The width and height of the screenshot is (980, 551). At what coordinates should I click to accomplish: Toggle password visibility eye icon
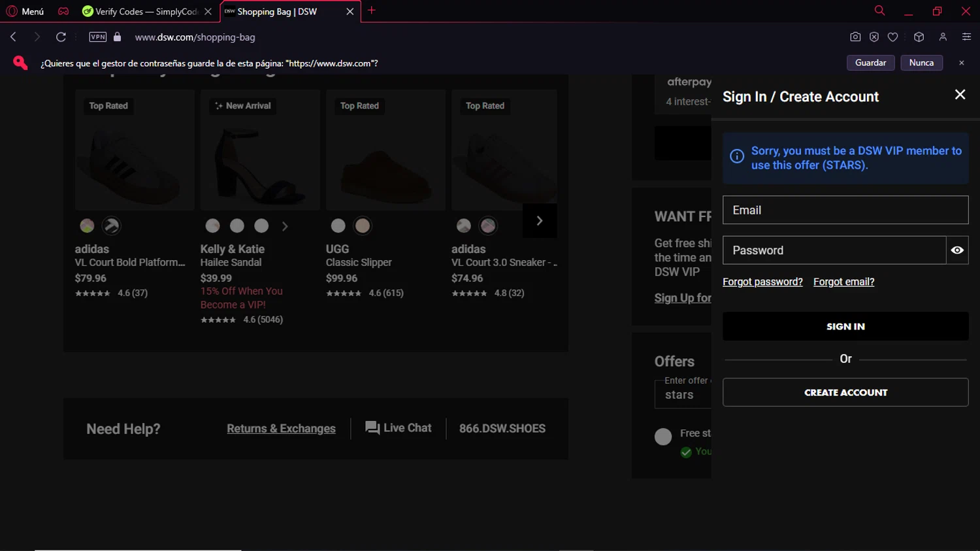[x=957, y=250]
